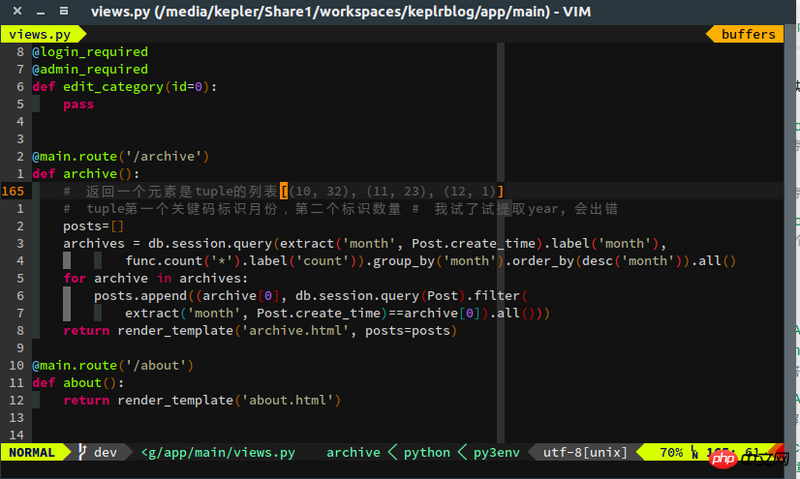Click the @login_required decorator
The width and height of the screenshot is (800, 479).
pyautogui.click(x=90, y=52)
